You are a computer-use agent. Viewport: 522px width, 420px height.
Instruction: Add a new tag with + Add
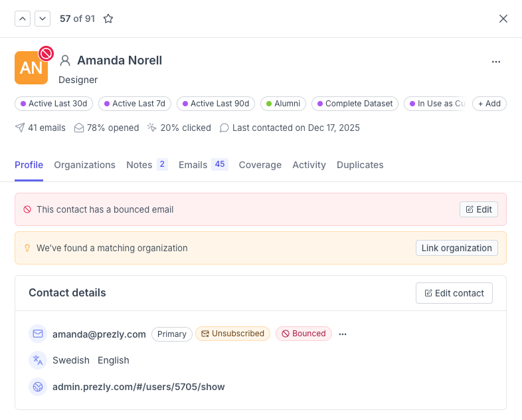489,104
